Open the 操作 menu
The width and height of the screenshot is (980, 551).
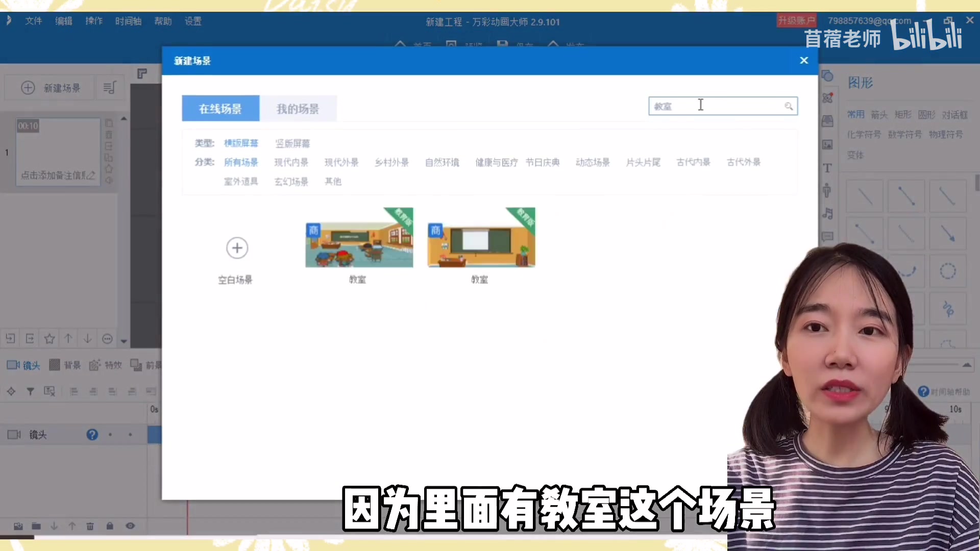[94, 21]
